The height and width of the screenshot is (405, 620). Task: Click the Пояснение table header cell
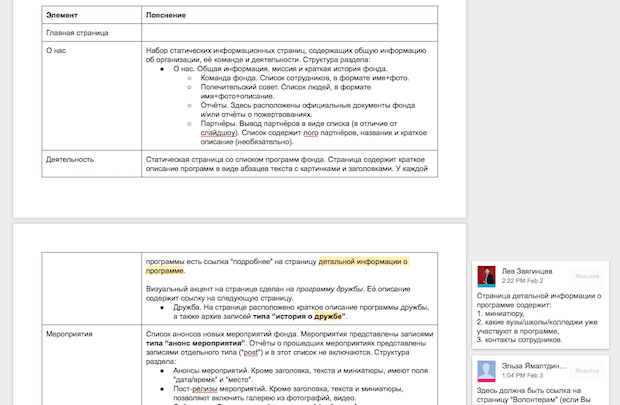point(166,17)
